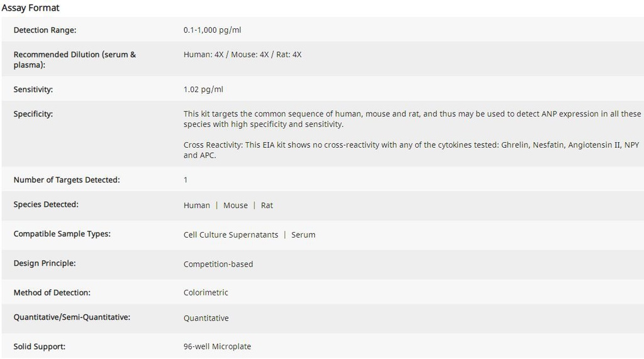Image resolution: width=644 pixels, height=359 pixels.
Task: Click the Solid Support label
Action: pos(39,346)
